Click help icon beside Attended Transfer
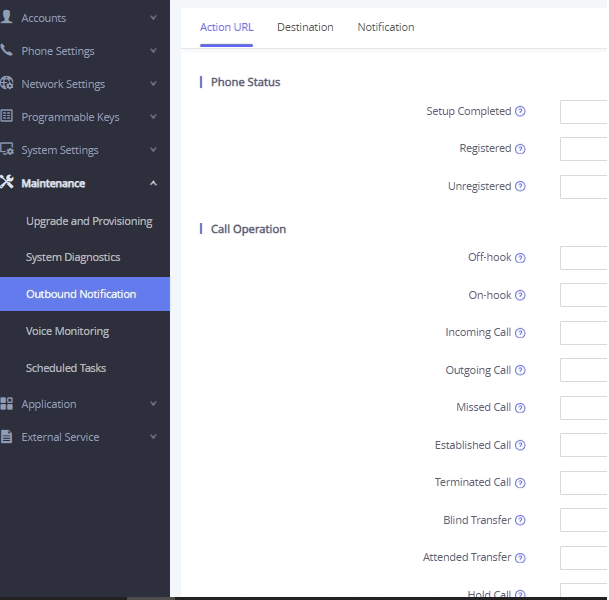 pyautogui.click(x=520, y=558)
